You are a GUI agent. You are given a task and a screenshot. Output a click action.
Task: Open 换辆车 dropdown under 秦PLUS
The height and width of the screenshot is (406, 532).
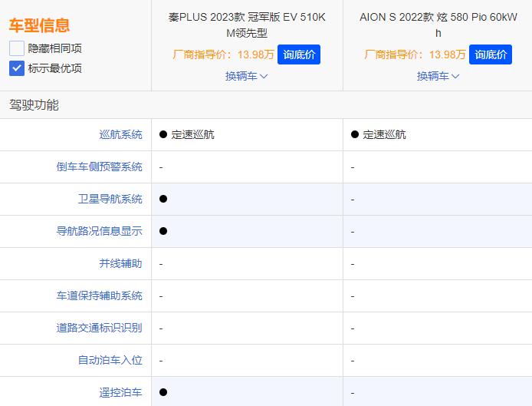246,76
